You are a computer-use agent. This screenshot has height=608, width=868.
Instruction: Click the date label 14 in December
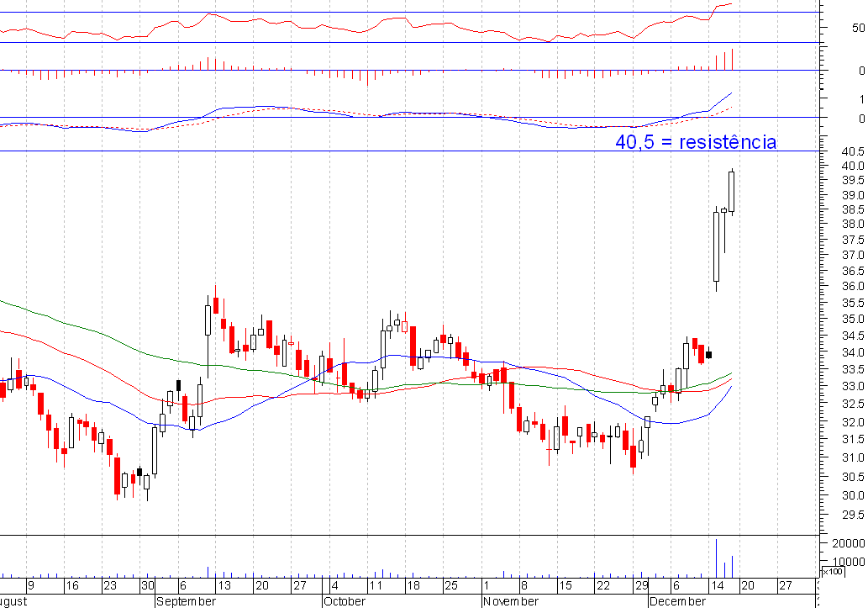[717, 586]
